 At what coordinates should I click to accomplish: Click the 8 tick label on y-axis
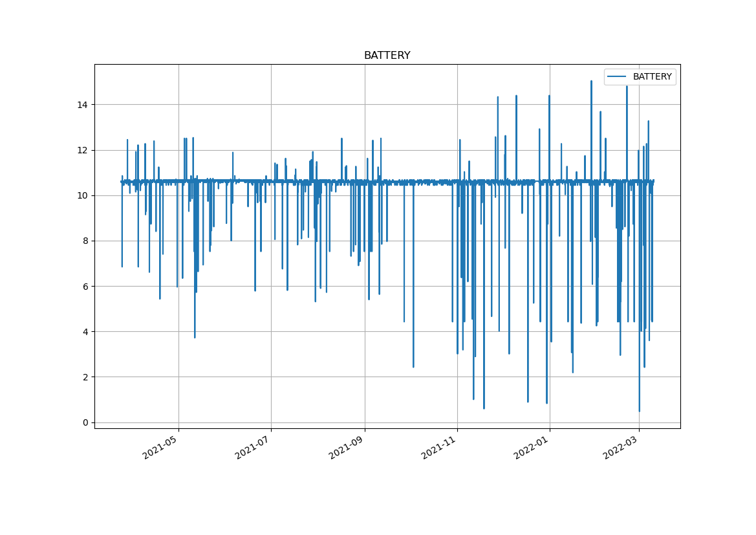coord(85,241)
